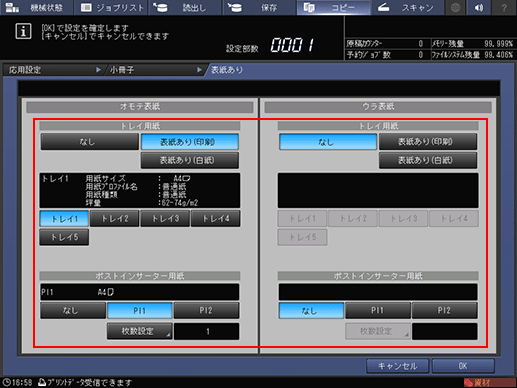Click the clock icon showing 16:58
The image size is (517, 388).
click(7, 382)
